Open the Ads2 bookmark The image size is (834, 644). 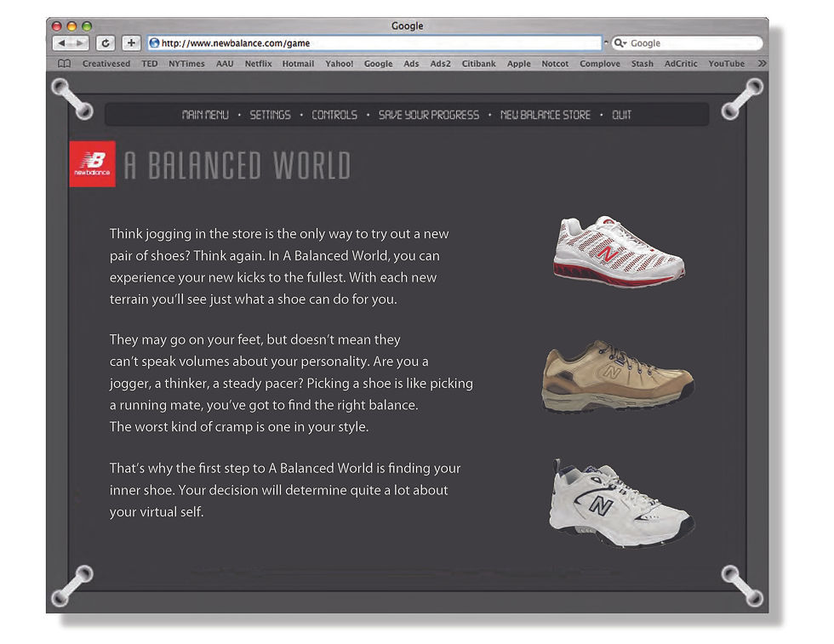[x=441, y=64]
